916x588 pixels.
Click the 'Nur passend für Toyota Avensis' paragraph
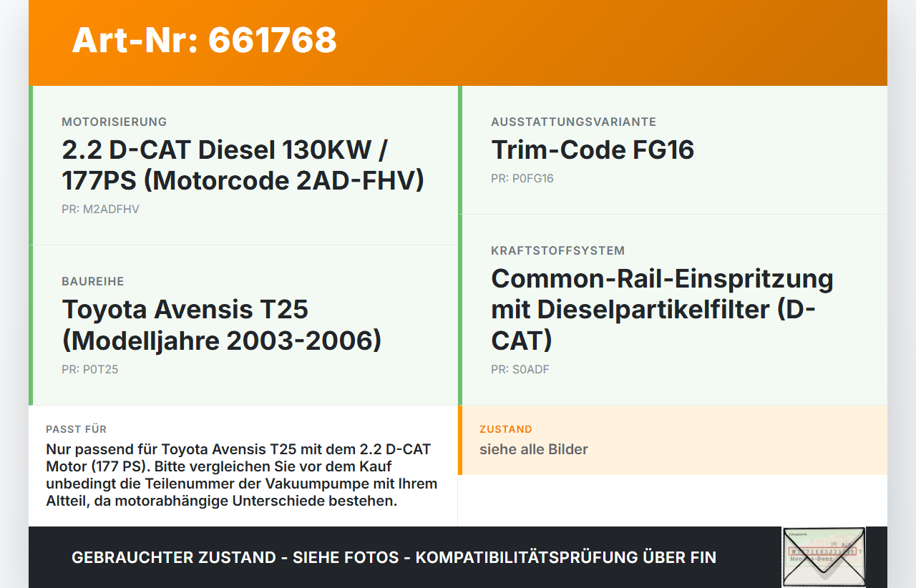tap(242, 475)
